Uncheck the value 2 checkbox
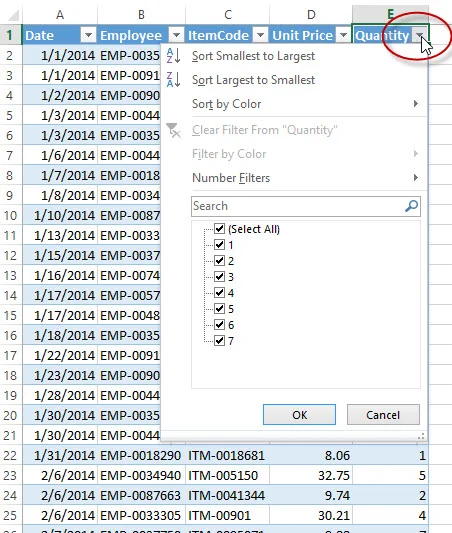 pos(220,261)
